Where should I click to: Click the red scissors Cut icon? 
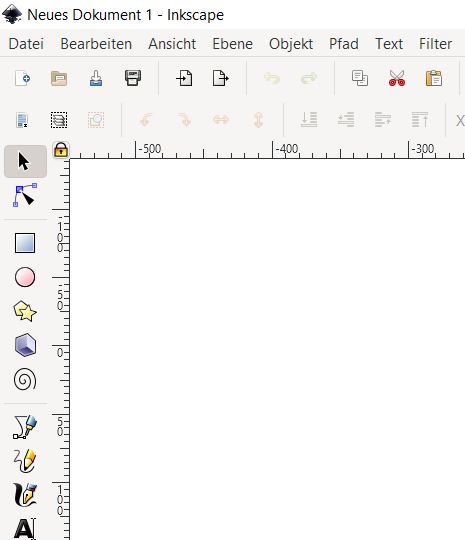click(397, 78)
